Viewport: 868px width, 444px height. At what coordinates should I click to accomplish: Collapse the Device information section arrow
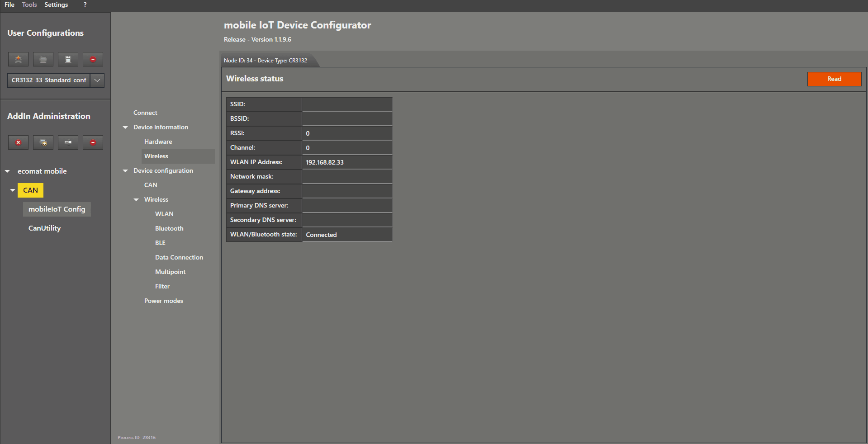(x=125, y=128)
